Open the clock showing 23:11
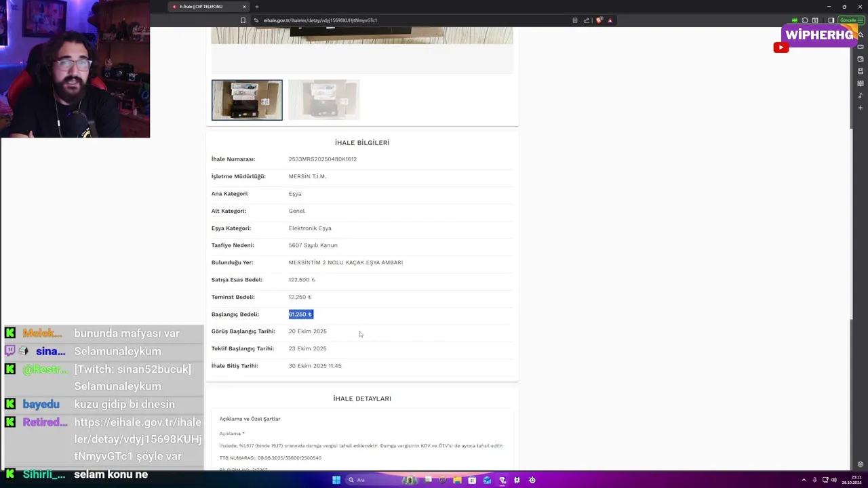This screenshot has width=868, height=488. (x=852, y=480)
